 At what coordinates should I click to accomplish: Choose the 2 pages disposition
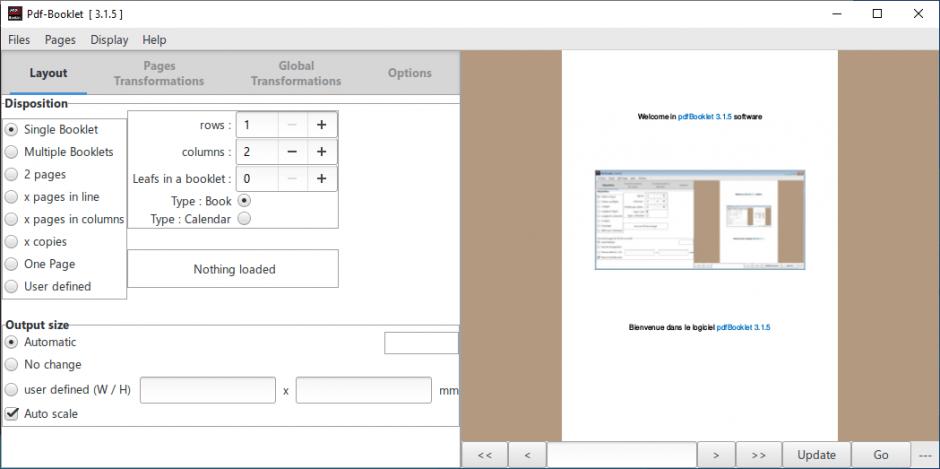11,175
